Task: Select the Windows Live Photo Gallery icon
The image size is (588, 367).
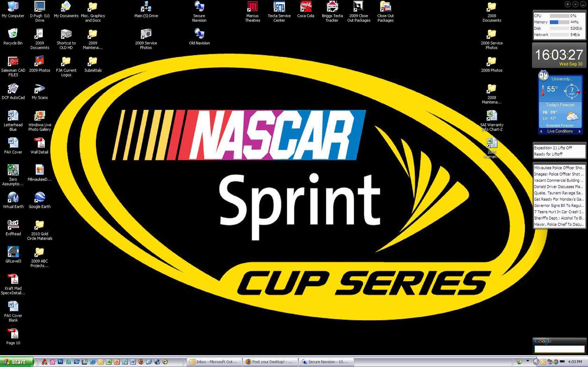Action: (x=40, y=121)
